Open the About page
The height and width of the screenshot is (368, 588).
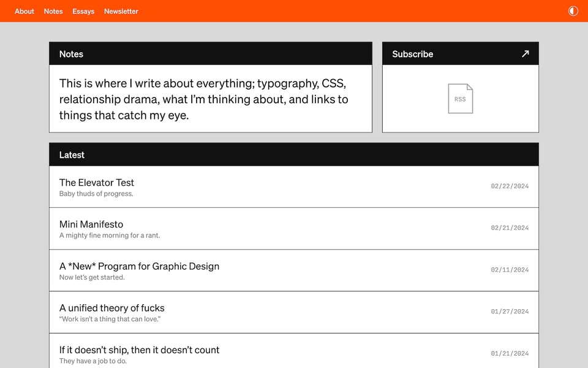24,11
